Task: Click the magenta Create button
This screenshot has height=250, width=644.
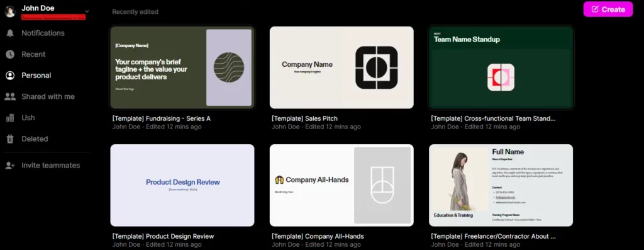Action: [x=608, y=9]
